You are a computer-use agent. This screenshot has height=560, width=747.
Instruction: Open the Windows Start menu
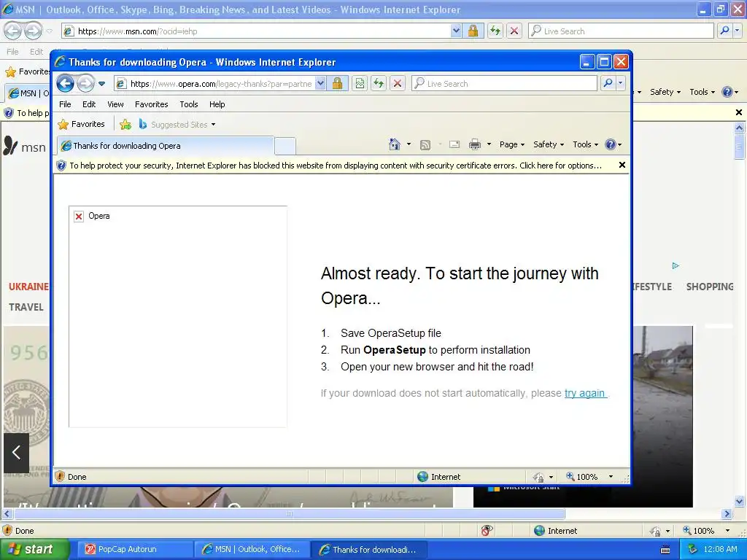34,549
